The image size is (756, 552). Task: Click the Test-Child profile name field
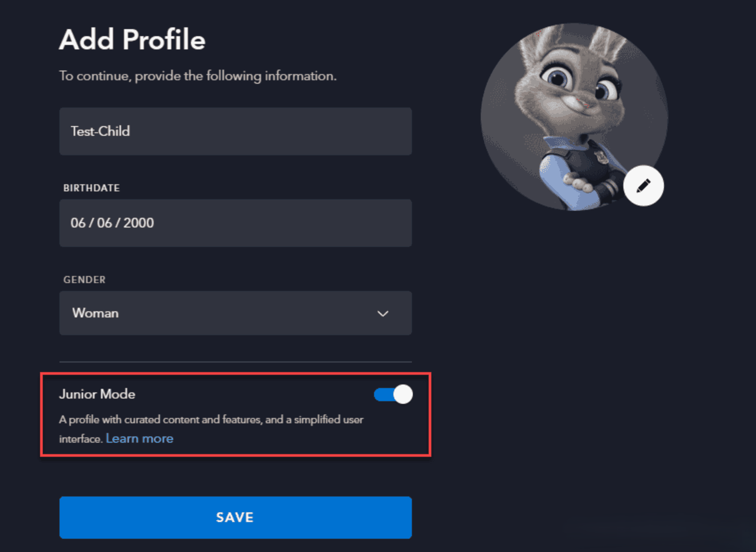coord(235,131)
